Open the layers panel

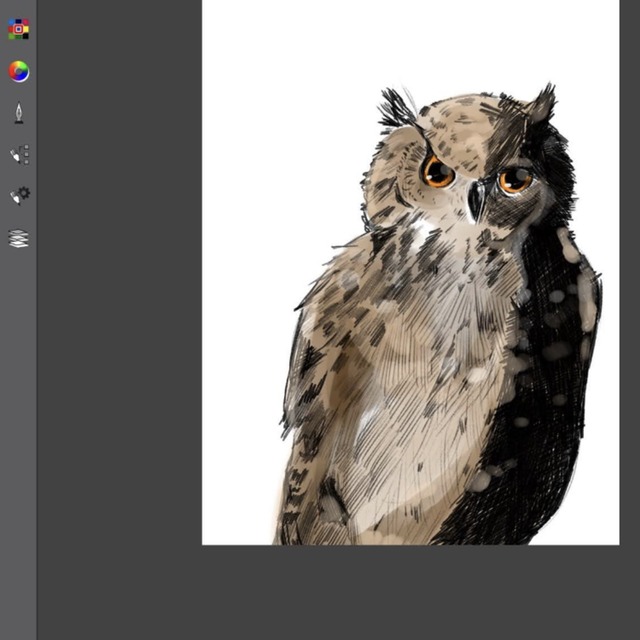18,238
